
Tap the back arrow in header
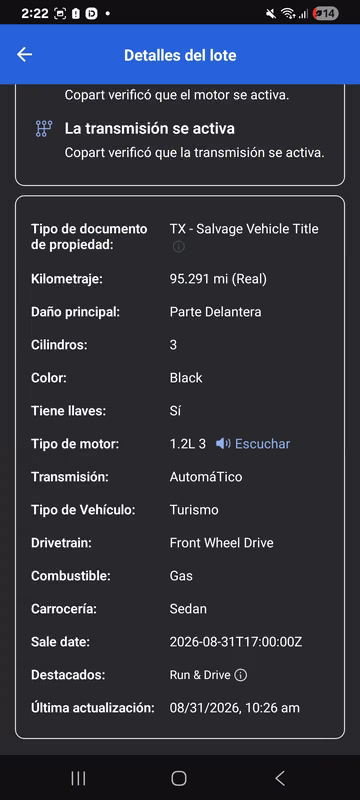point(24,55)
